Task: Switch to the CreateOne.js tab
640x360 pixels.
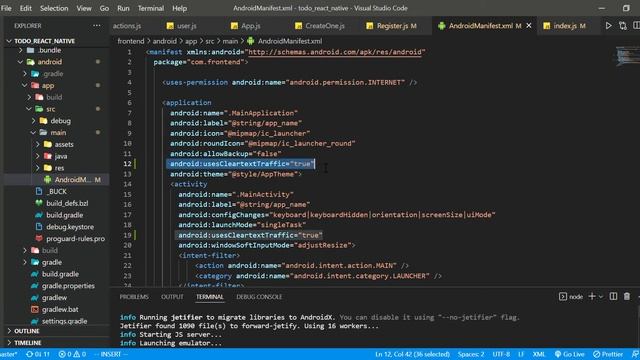Action: click(320, 26)
